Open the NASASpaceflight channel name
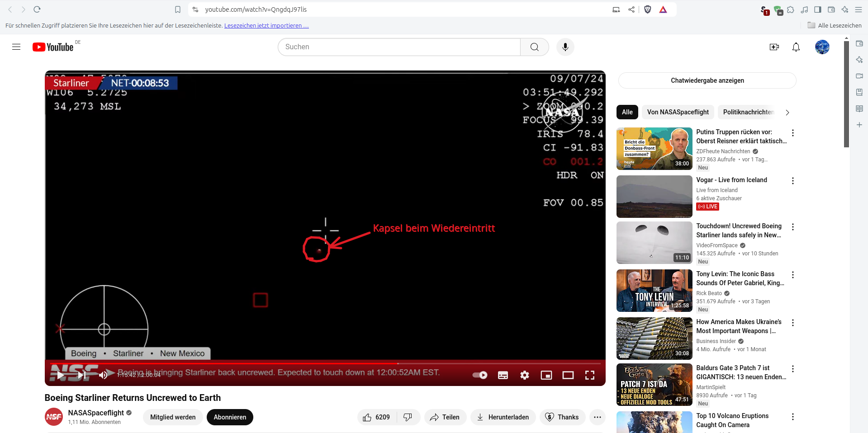Screen dimensions: 868x433 pos(96,413)
